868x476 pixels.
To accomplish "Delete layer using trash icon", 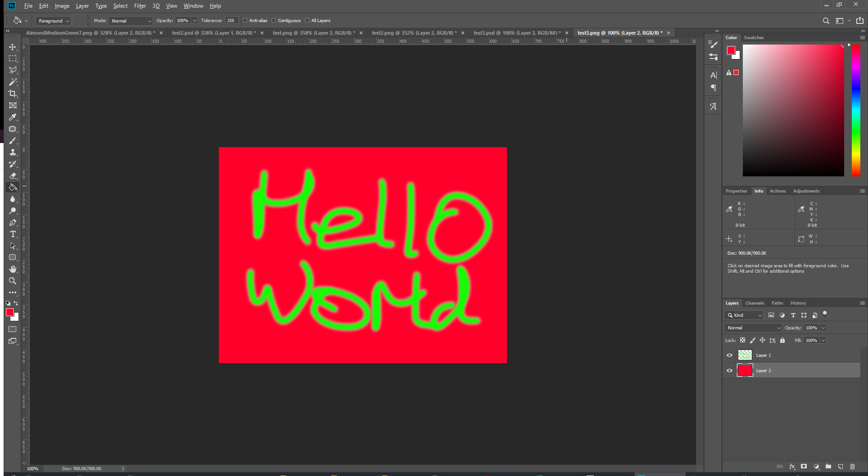I will 852,467.
